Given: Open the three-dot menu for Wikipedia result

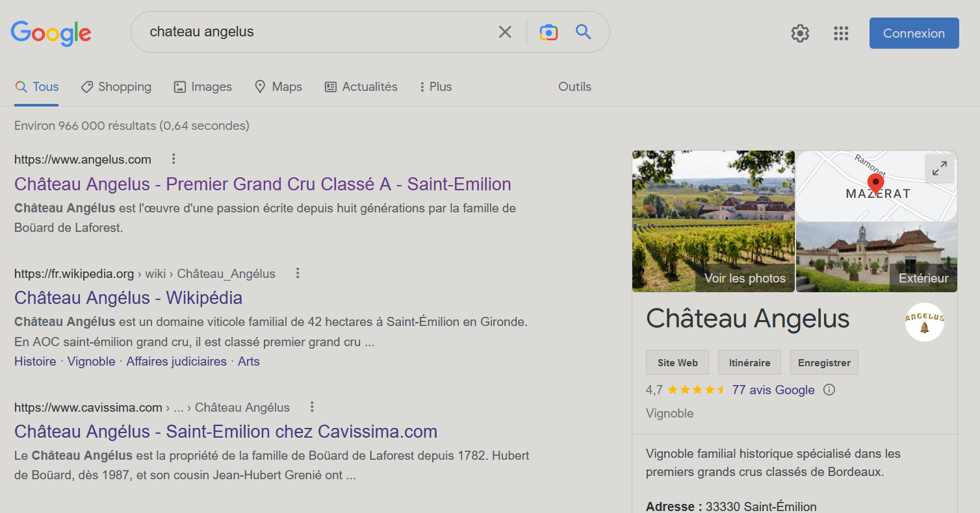Looking at the screenshot, I should (x=298, y=273).
